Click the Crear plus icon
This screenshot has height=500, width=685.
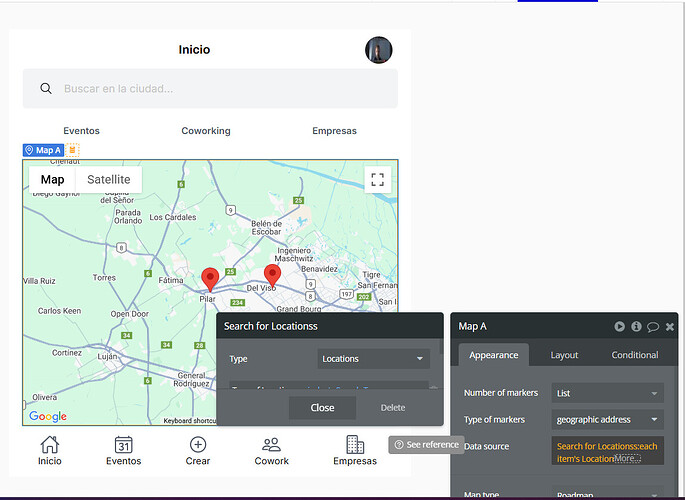198,445
